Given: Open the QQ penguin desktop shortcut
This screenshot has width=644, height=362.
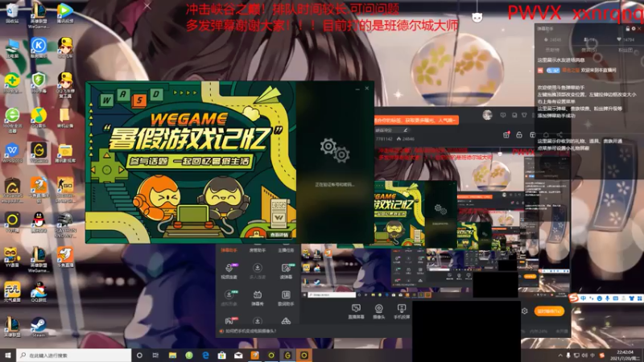Looking at the screenshot, I should point(39,223).
